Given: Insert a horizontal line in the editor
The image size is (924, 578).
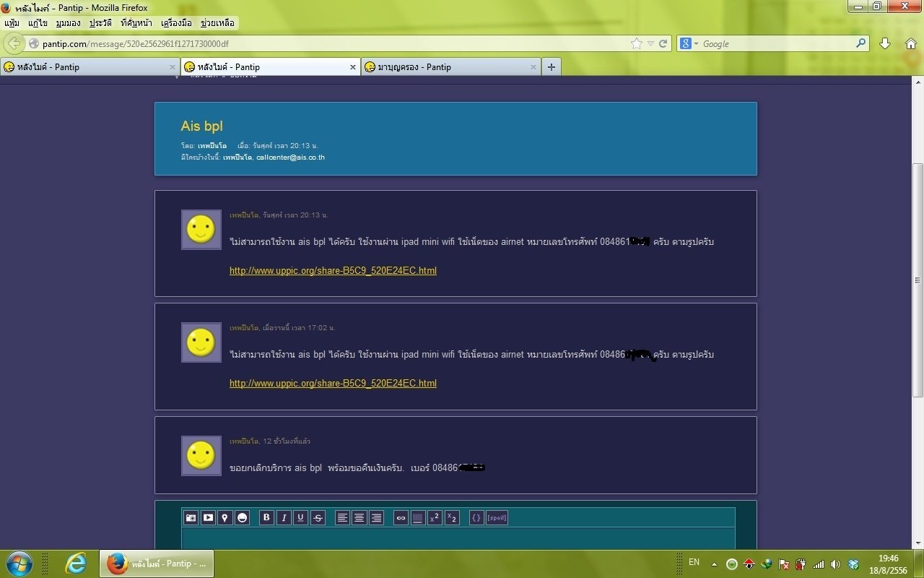Looking at the screenshot, I should 418,517.
